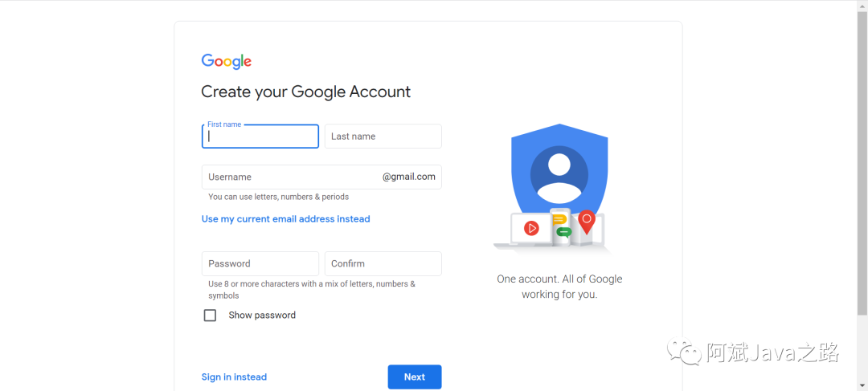
Task: Click the user avatar inside the shield
Action: click(559, 173)
